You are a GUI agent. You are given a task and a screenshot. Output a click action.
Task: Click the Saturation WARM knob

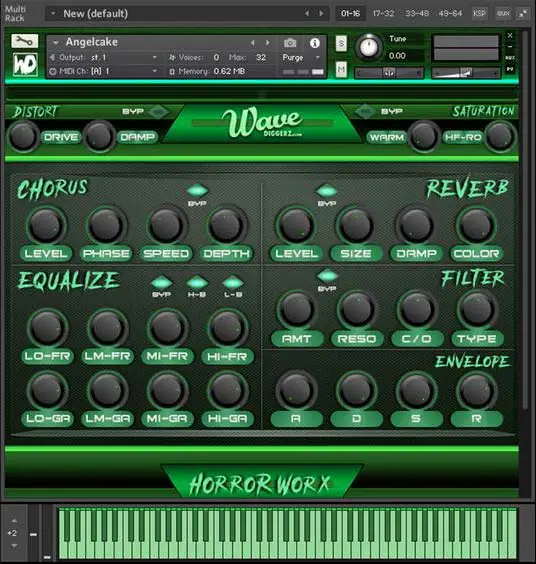[x=423, y=137]
